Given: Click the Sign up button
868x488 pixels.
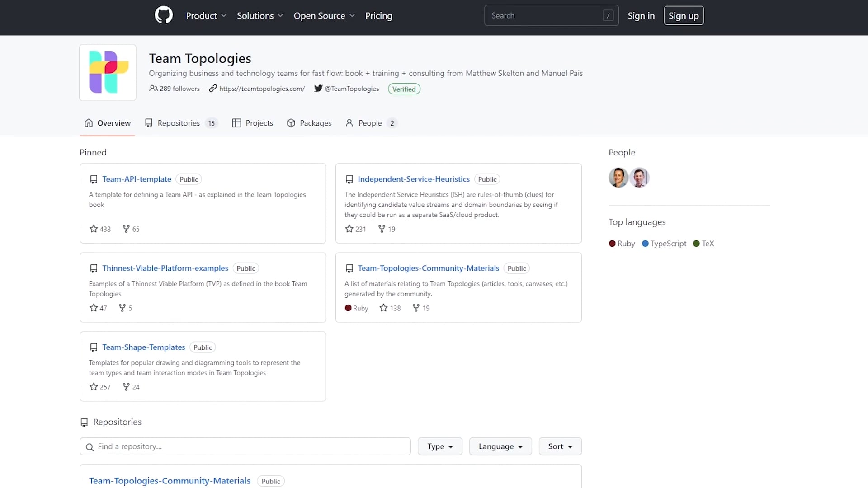Looking at the screenshot, I should pyautogui.click(x=684, y=16).
